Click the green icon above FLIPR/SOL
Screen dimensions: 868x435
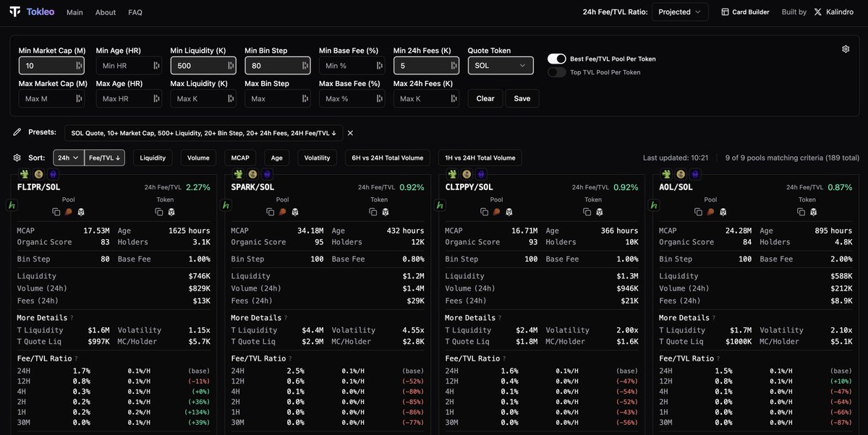pos(25,174)
